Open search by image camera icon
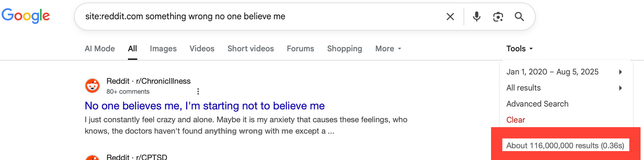Screen dimensions: 644x160 click(498, 16)
